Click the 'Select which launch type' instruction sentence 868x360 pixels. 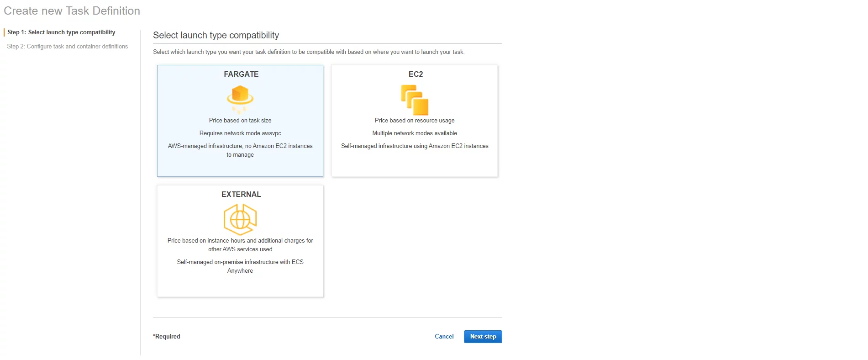pyautogui.click(x=309, y=52)
